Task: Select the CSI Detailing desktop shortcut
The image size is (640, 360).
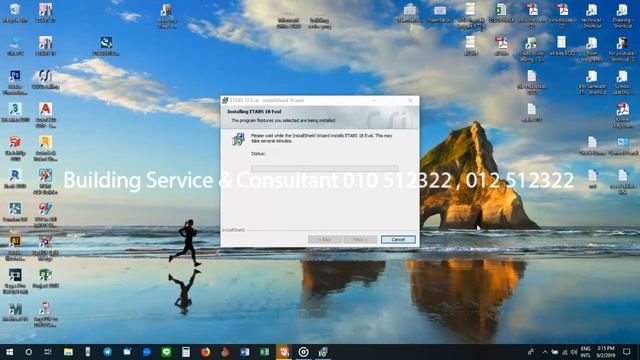Action: coord(46,79)
